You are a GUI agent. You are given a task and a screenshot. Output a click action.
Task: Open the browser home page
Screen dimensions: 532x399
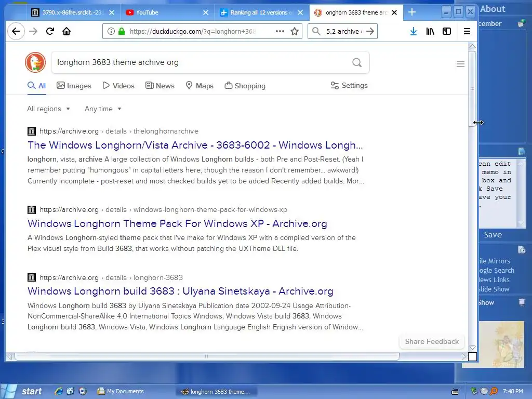[66, 32]
